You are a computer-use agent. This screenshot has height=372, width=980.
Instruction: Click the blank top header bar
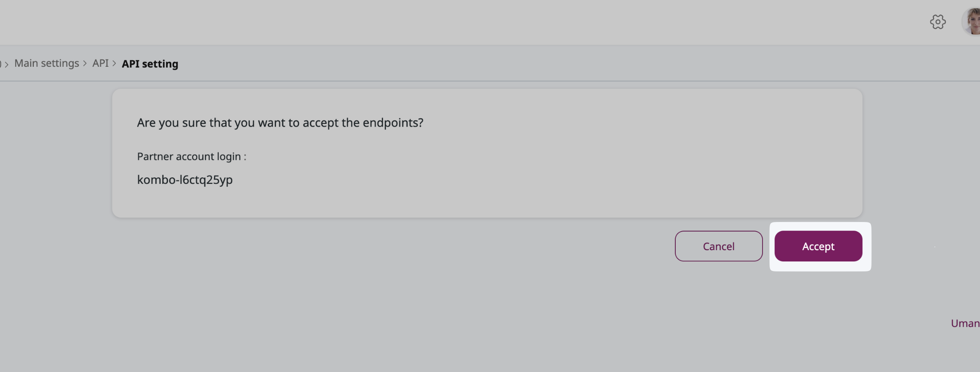coord(434,22)
